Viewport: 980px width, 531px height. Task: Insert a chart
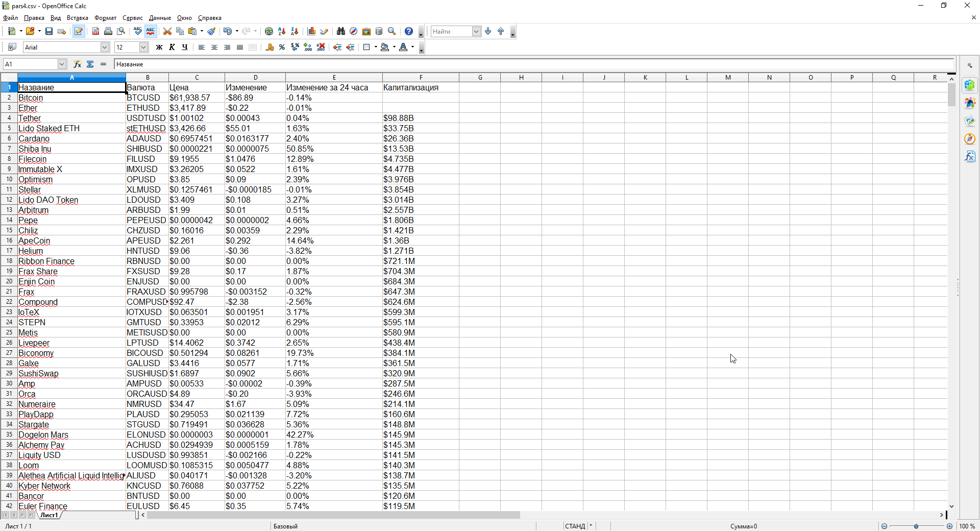311,31
